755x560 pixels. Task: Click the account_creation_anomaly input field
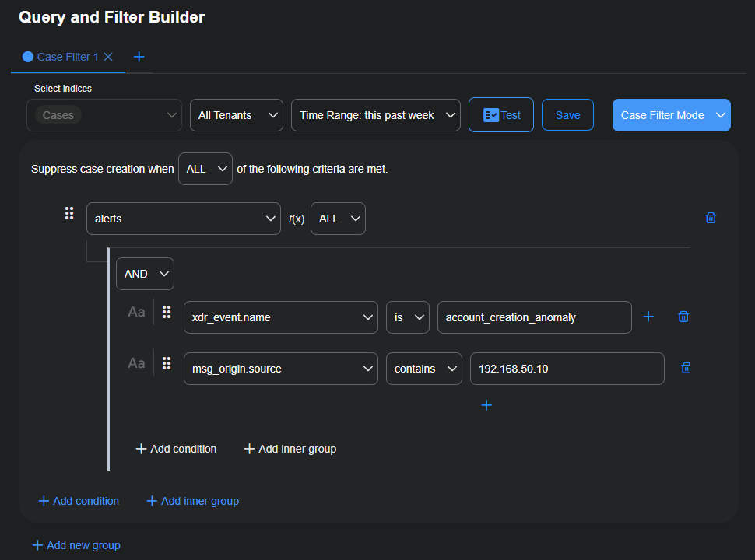point(534,317)
